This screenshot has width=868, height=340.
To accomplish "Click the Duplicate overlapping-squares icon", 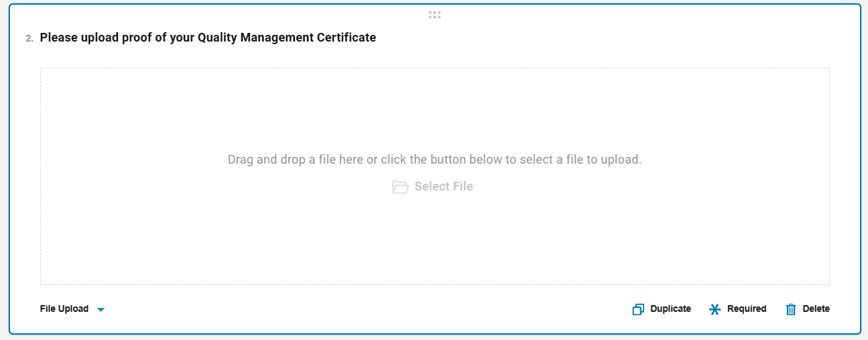I will click(638, 309).
